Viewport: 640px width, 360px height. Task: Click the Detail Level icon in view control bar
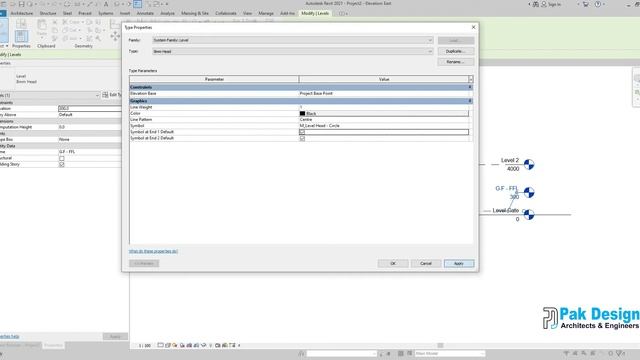[160, 345]
